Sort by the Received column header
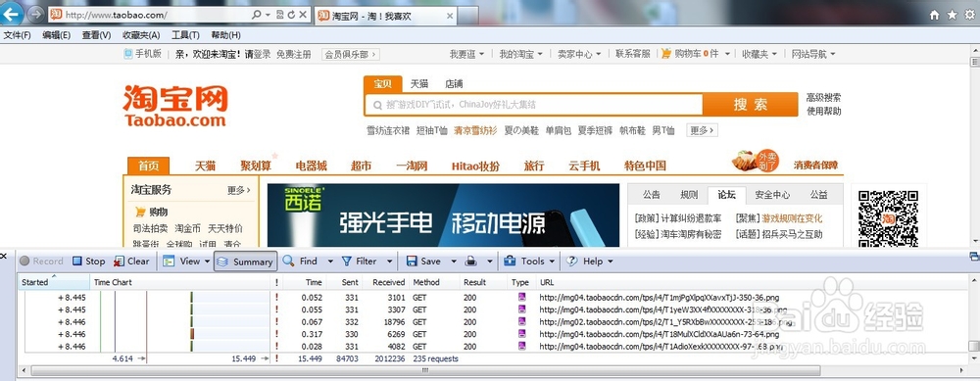The image size is (980, 381). [389, 282]
